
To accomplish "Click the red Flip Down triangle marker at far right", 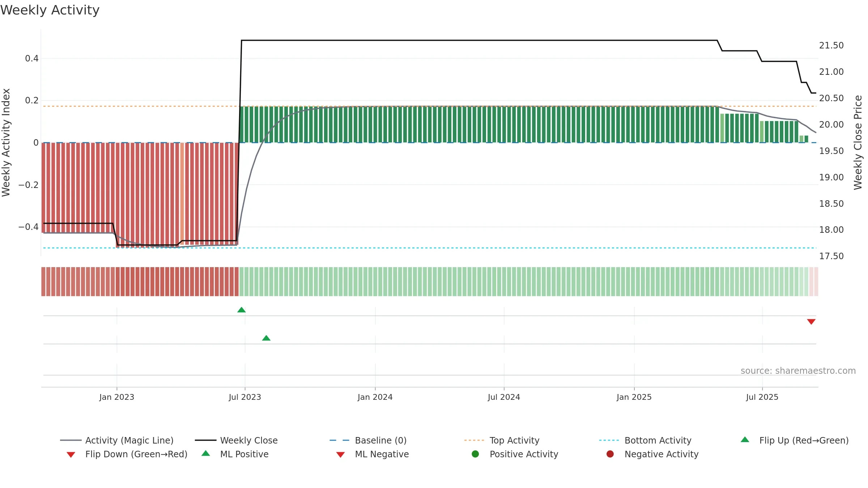I will [811, 322].
